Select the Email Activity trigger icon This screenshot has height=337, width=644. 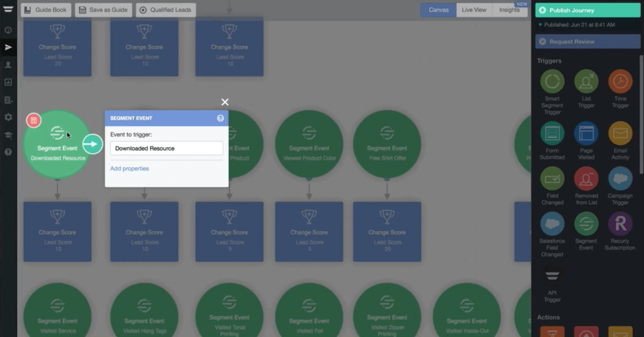(620, 133)
